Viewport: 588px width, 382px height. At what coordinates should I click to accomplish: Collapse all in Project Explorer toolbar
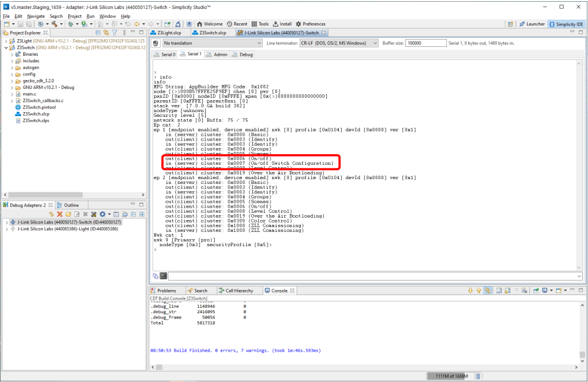(98, 33)
